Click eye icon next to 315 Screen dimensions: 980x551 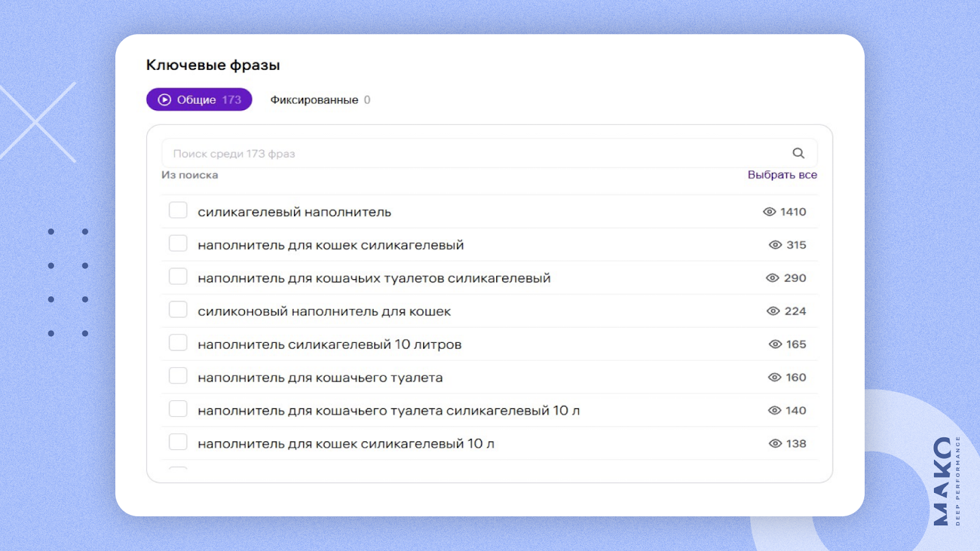click(775, 245)
